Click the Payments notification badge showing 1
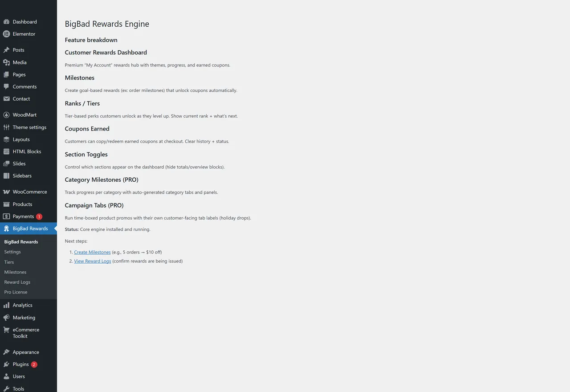The width and height of the screenshot is (570, 392). pyautogui.click(x=39, y=216)
